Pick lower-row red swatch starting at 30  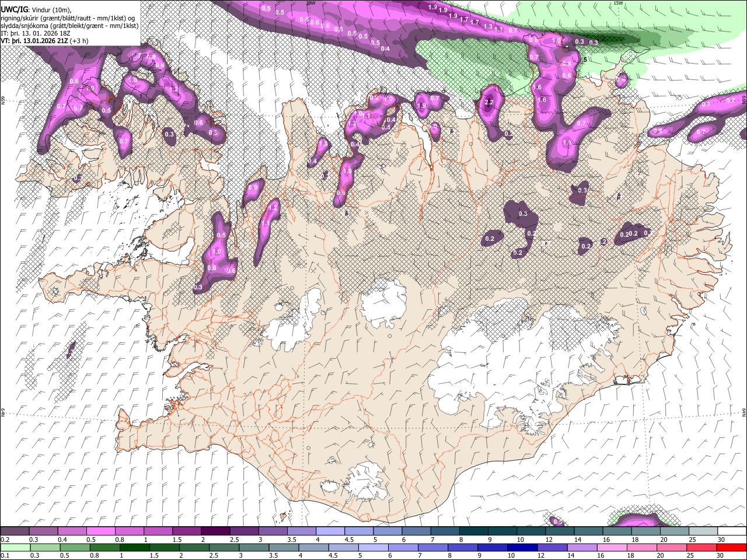731,547
